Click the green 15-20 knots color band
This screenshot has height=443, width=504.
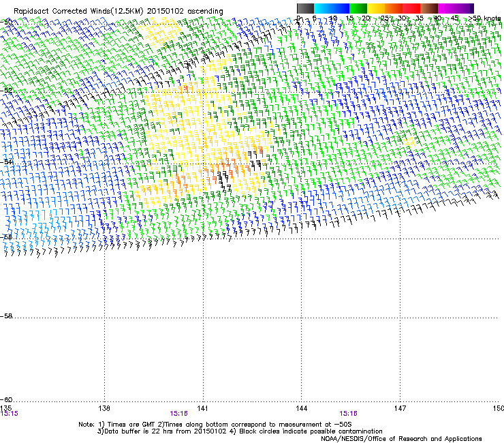click(358, 8)
